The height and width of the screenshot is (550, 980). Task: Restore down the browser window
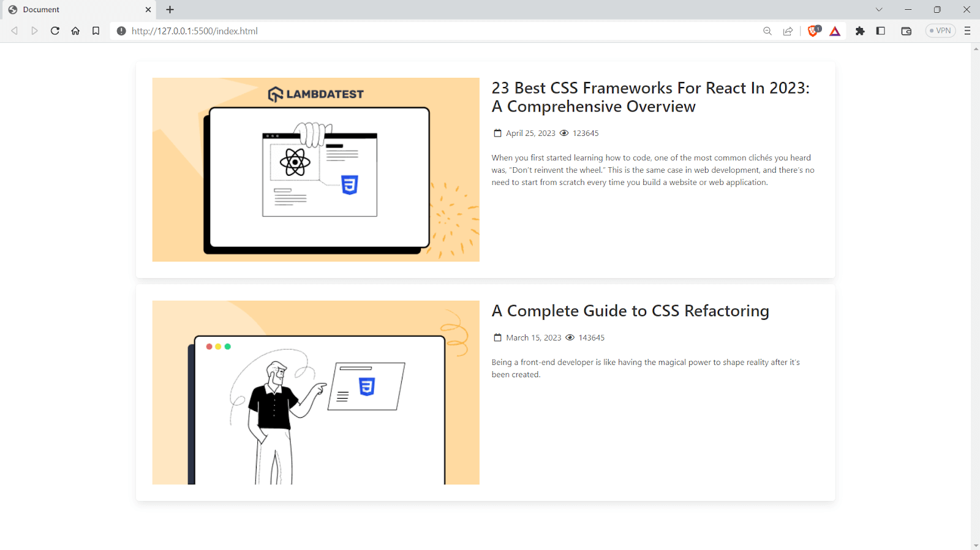coord(937,10)
